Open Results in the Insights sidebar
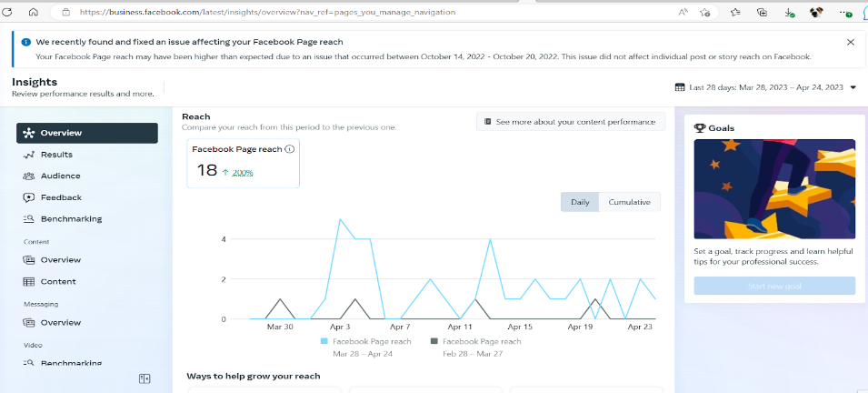The width and height of the screenshot is (868, 393). (55, 155)
